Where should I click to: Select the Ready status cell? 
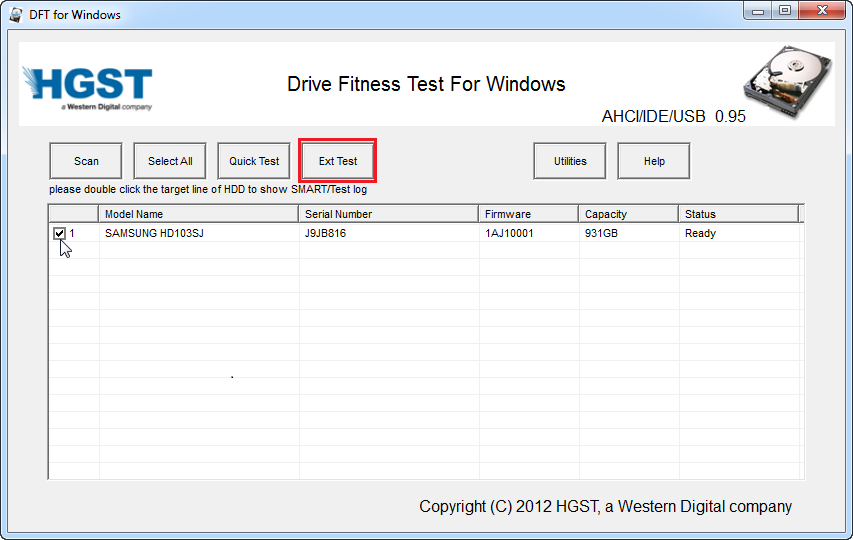tap(739, 233)
